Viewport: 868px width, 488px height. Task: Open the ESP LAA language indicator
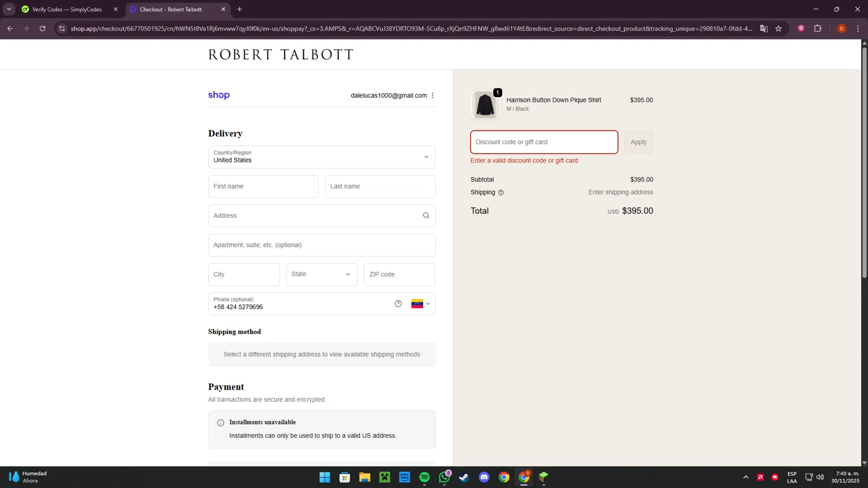point(792,477)
